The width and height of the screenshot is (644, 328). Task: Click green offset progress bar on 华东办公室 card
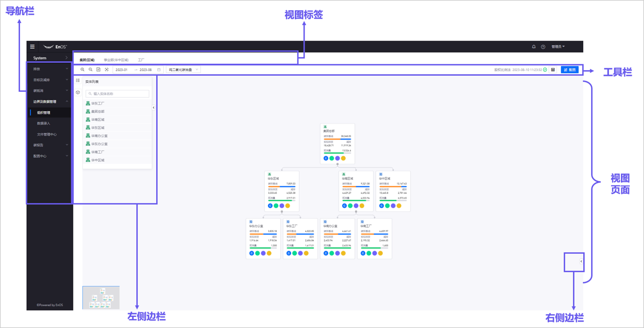pyautogui.click(x=263, y=248)
